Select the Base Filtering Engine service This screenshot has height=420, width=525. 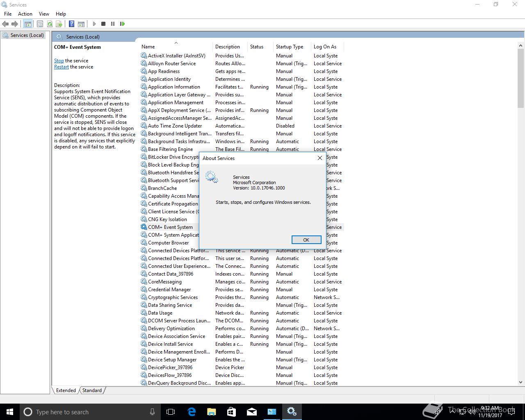pos(242,149)
